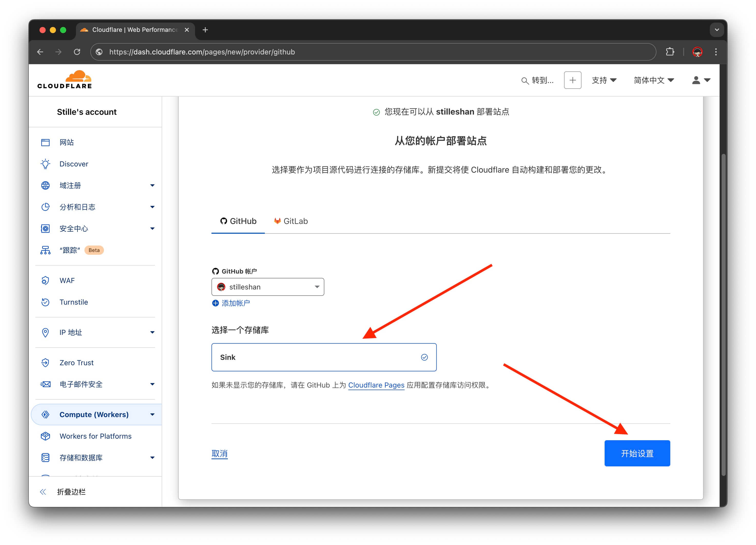Image resolution: width=756 pixels, height=545 pixels.
Task: Reload the page
Action: pos(77,52)
